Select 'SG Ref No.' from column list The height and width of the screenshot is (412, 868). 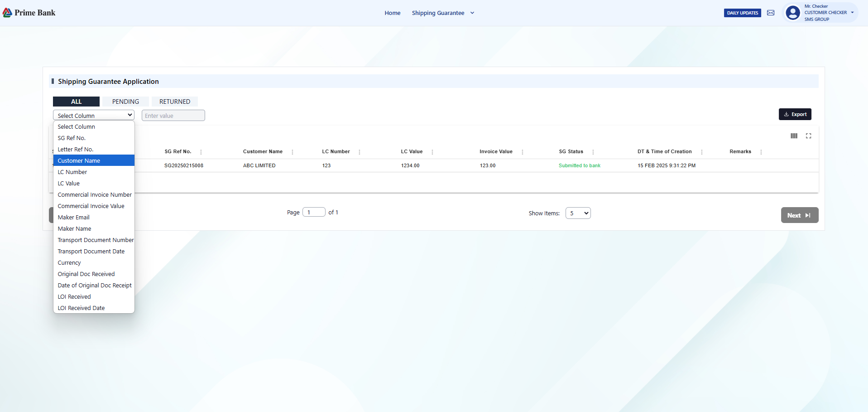coord(94,138)
